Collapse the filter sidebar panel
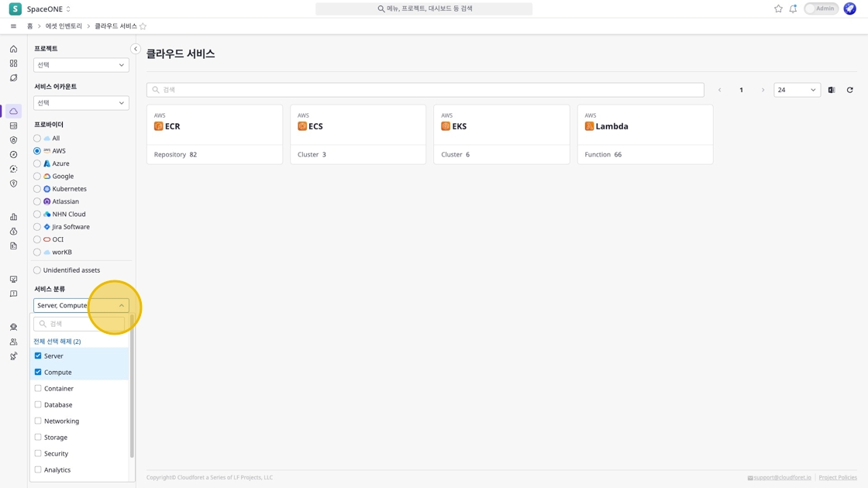The image size is (868, 488). [135, 49]
